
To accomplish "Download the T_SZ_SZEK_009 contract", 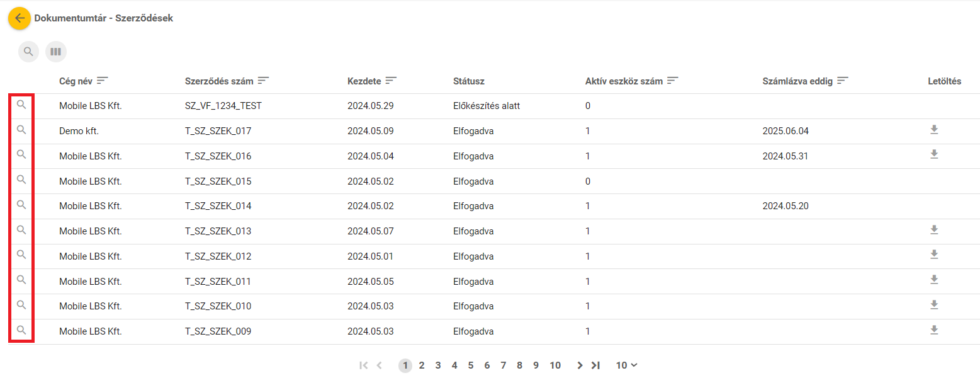I will tap(934, 330).
